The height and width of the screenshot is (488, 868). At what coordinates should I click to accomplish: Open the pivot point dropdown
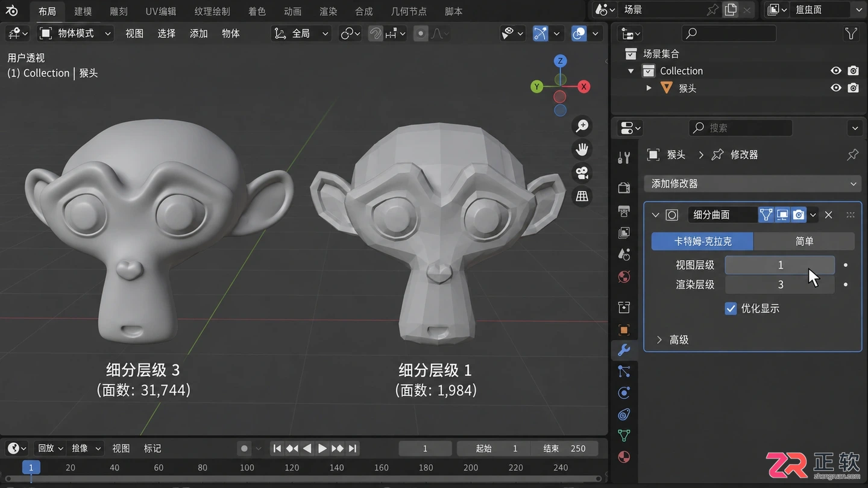click(x=351, y=34)
